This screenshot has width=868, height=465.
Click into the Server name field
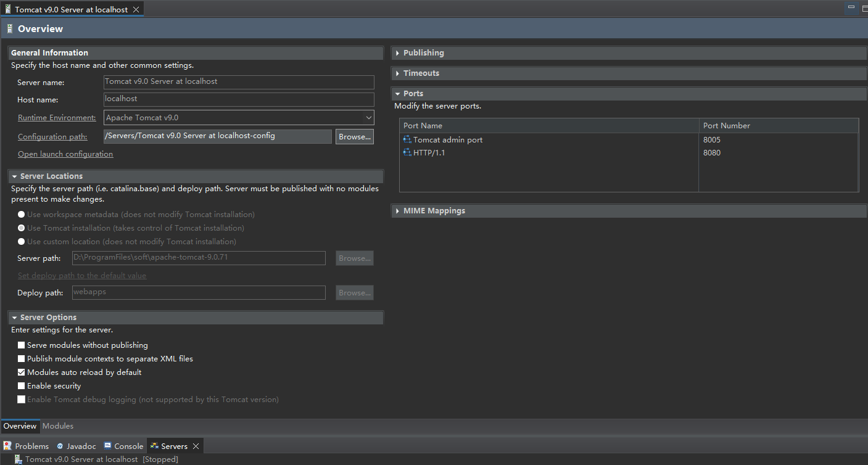click(239, 82)
